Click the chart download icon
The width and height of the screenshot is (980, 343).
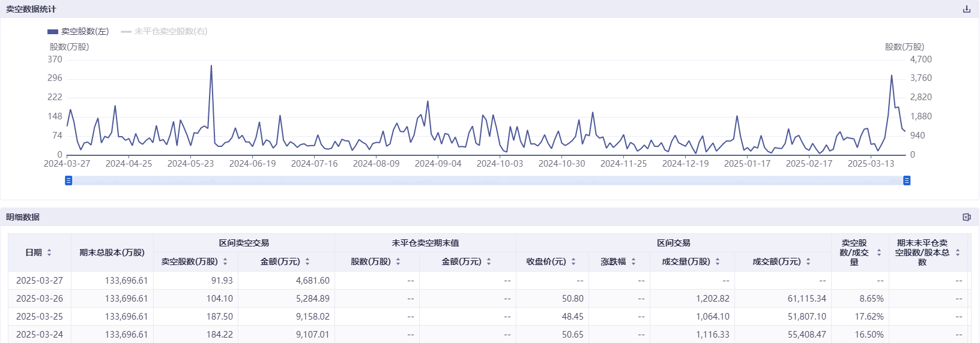click(x=966, y=9)
